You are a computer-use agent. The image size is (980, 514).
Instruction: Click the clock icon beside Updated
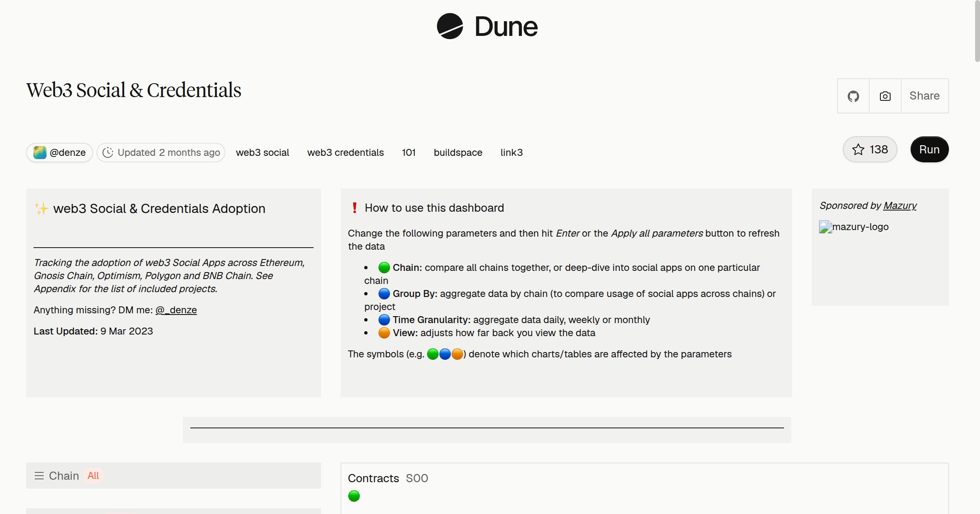click(x=108, y=153)
